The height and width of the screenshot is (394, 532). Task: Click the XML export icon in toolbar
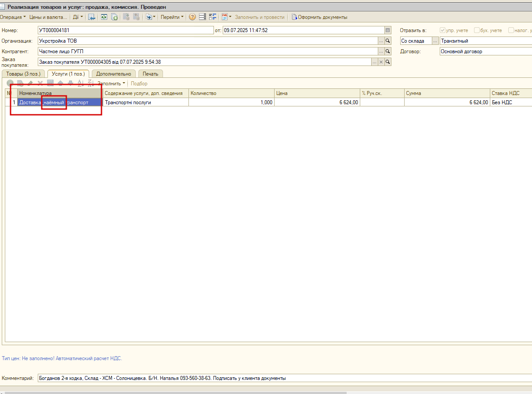point(225,17)
